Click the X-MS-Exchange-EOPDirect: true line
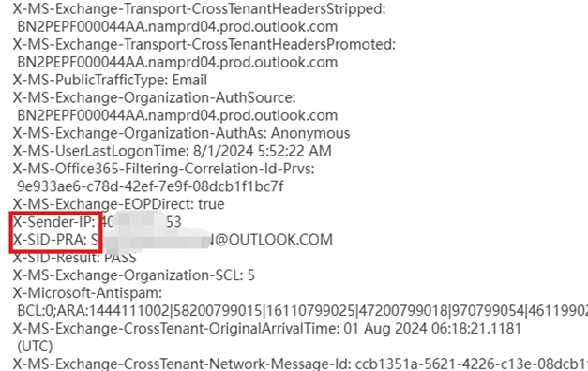588x371 pixels. click(x=119, y=204)
